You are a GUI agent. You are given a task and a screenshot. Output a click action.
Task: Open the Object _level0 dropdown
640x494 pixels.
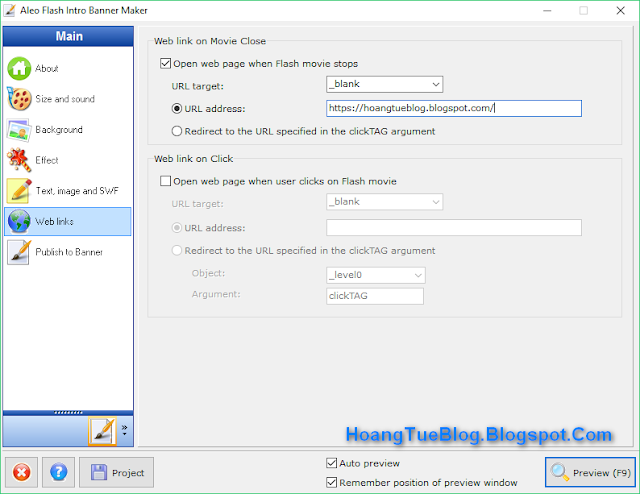[376, 275]
